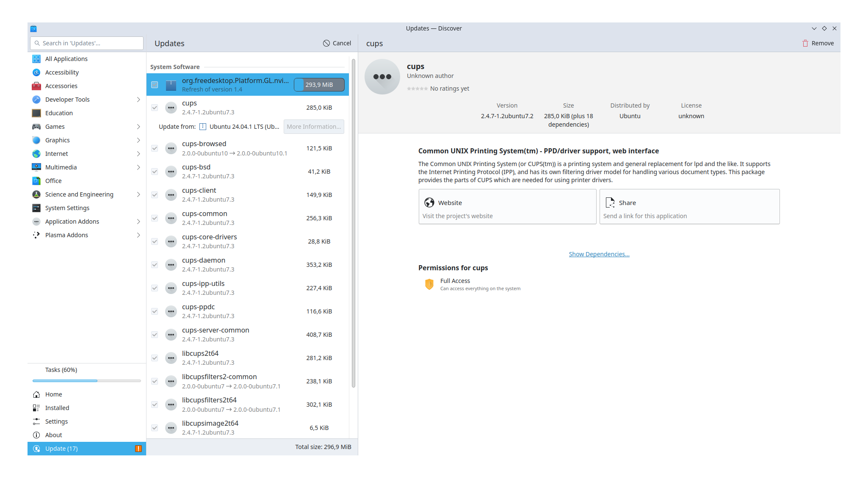868x488 pixels.
Task: Go to the Settings page
Action: [x=56, y=421]
